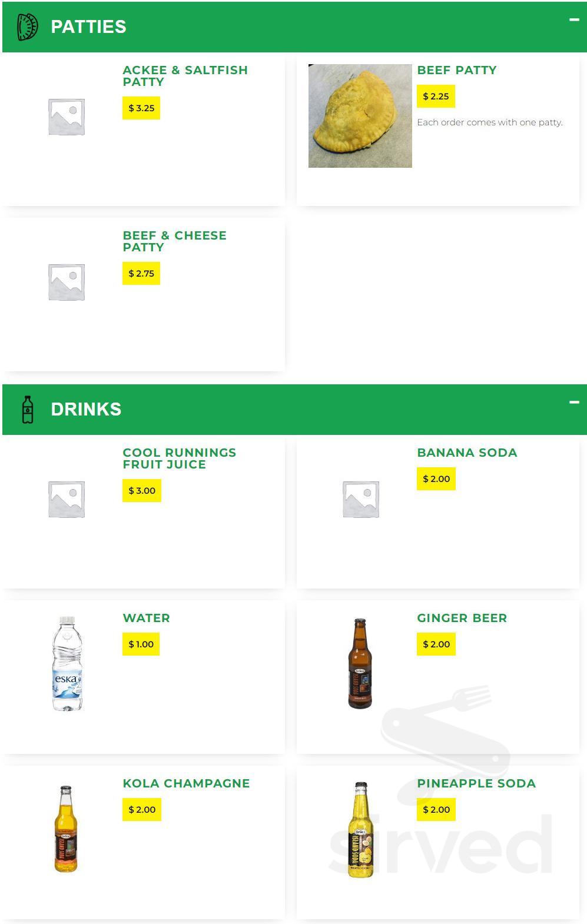This screenshot has width=587, height=924.
Task: Select the Kola Champagne title
Action: point(186,783)
